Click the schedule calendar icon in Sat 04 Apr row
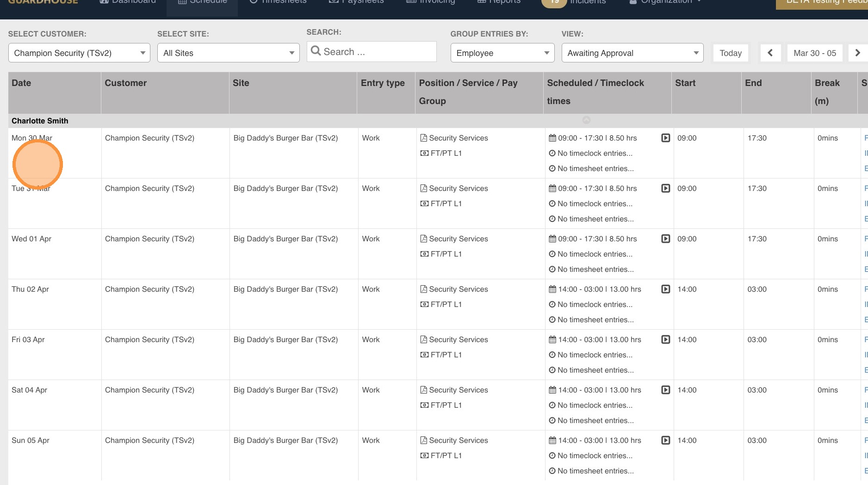This screenshot has width=868, height=485. [x=552, y=390]
